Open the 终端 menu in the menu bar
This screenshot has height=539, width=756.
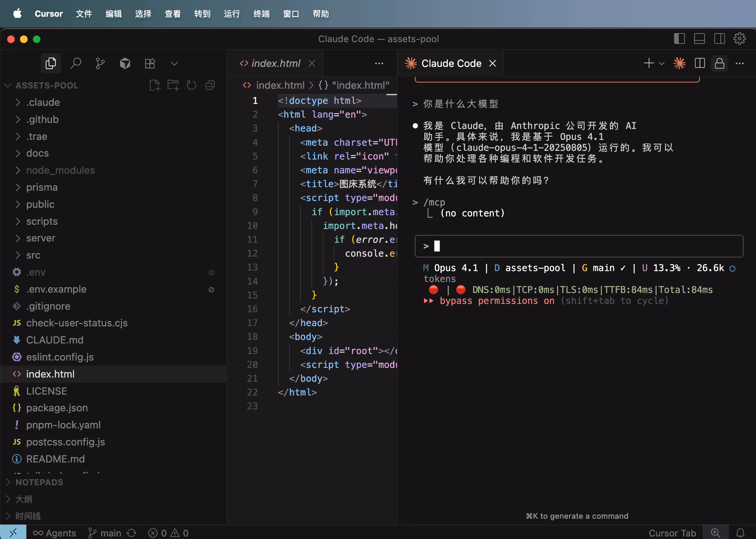point(261,14)
